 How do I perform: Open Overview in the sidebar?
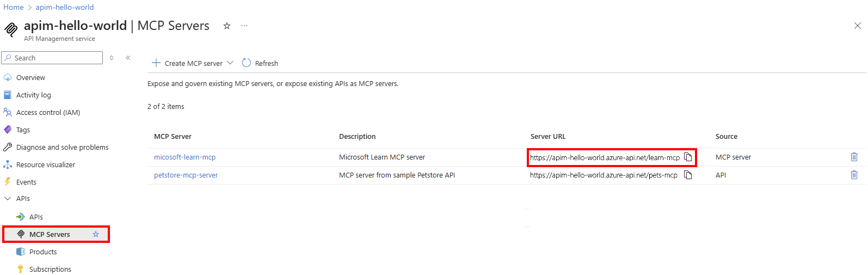[30, 77]
